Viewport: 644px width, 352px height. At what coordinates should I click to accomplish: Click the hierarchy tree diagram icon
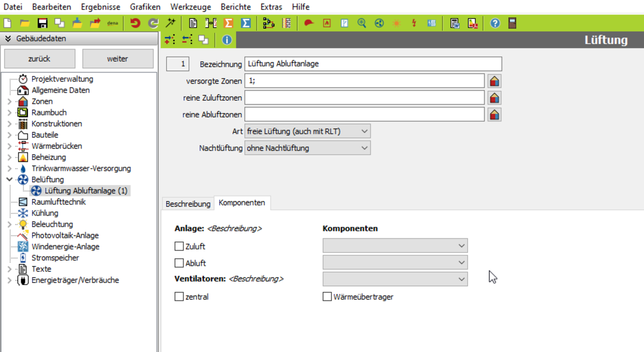point(268,23)
